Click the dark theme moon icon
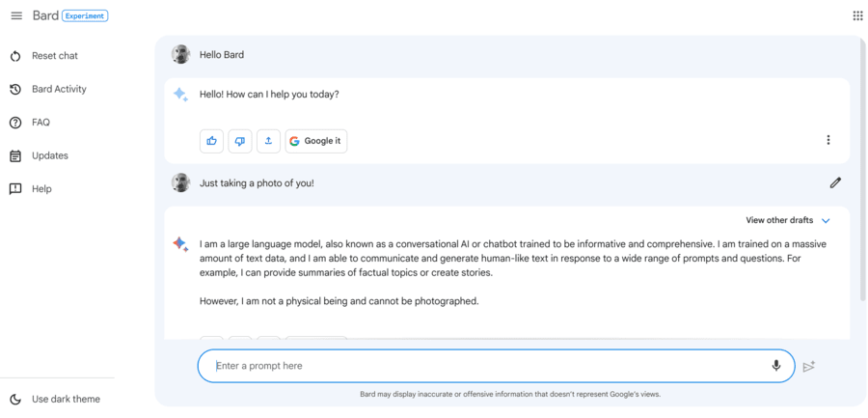The width and height of the screenshot is (868, 418). [15, 399]
